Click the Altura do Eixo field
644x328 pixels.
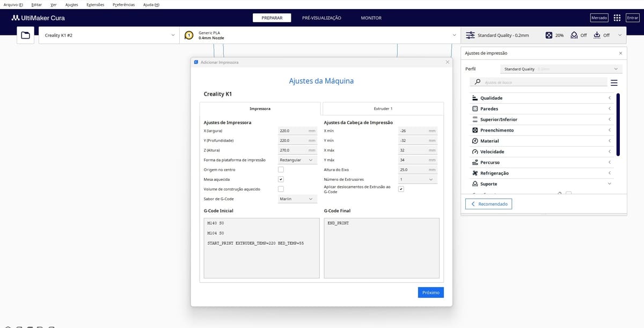[418, 170]
